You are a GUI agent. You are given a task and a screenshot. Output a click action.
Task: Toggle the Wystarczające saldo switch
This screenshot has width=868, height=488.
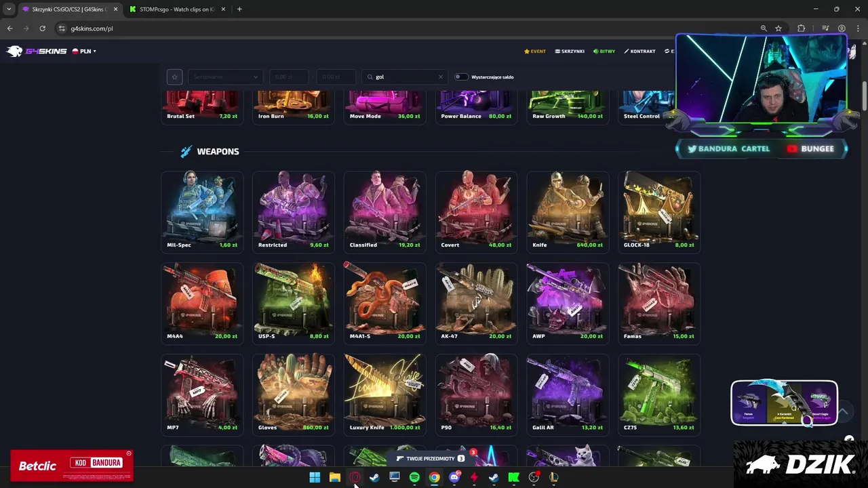461,77
